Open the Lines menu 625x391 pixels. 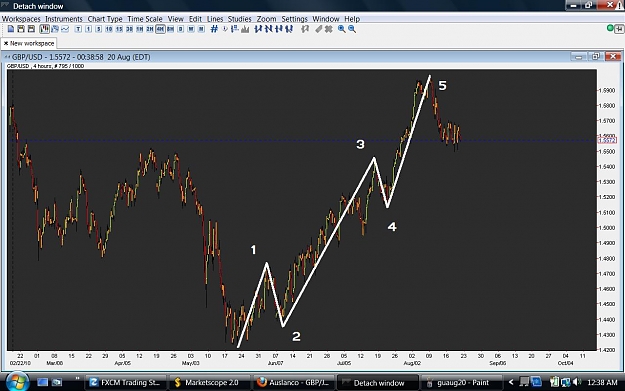pyautogui.click(x=215, y=19)
